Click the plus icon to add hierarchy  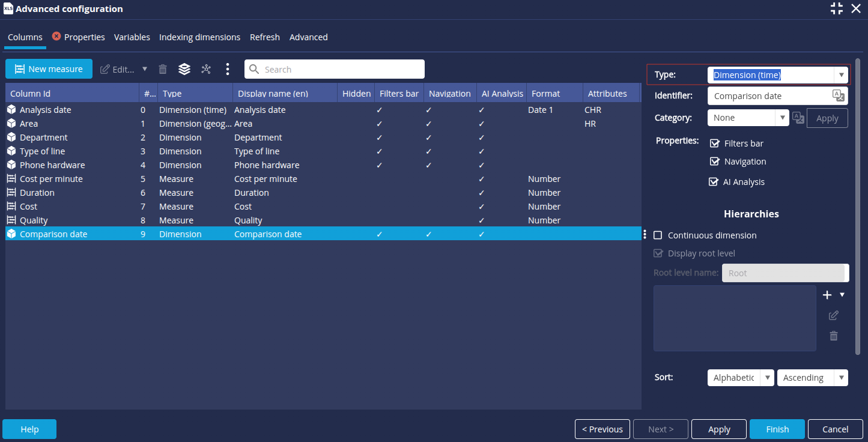(827, 295)
